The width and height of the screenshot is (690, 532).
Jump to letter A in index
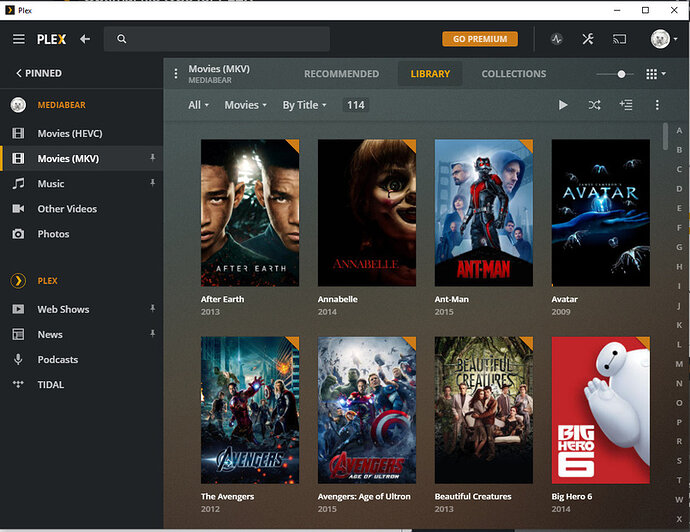679,131
